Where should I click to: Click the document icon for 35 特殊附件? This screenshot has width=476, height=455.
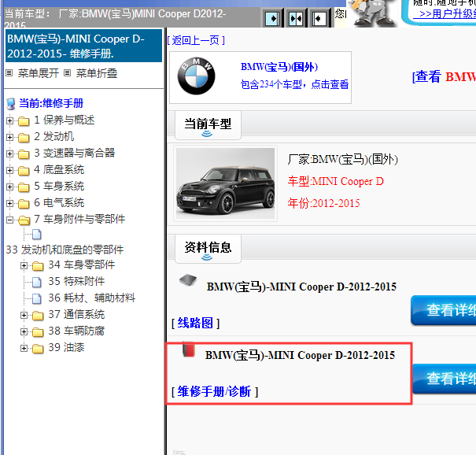(x=37, y=282)
